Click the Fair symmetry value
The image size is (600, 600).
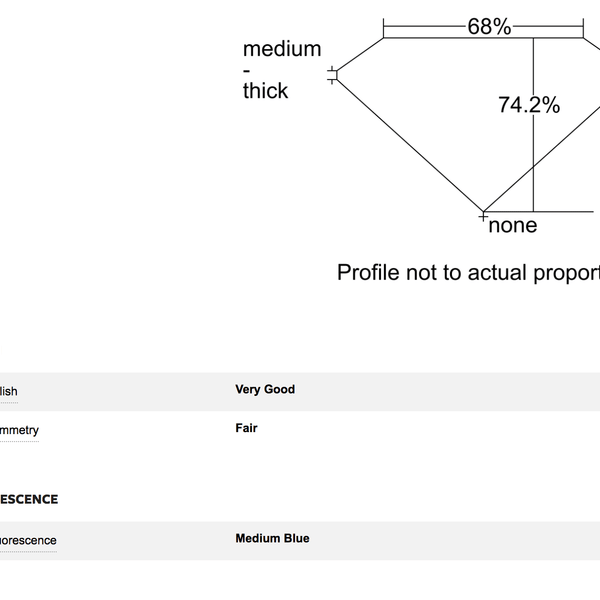click(246, 428)
